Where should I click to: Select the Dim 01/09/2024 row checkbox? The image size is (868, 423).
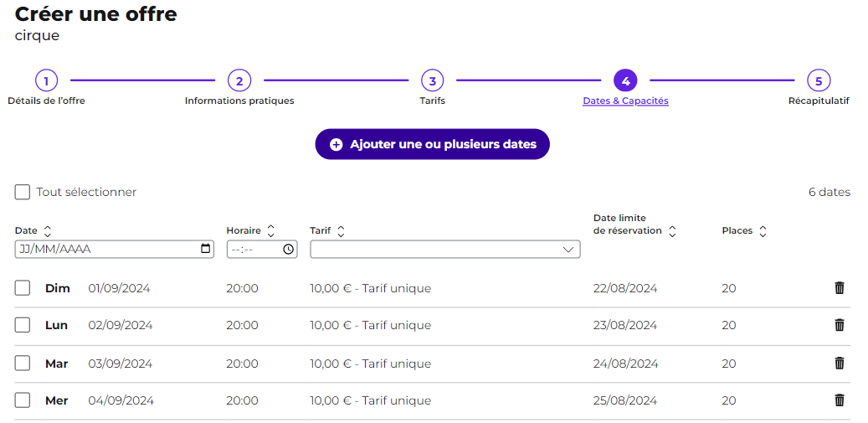click(x=22, y=288)
